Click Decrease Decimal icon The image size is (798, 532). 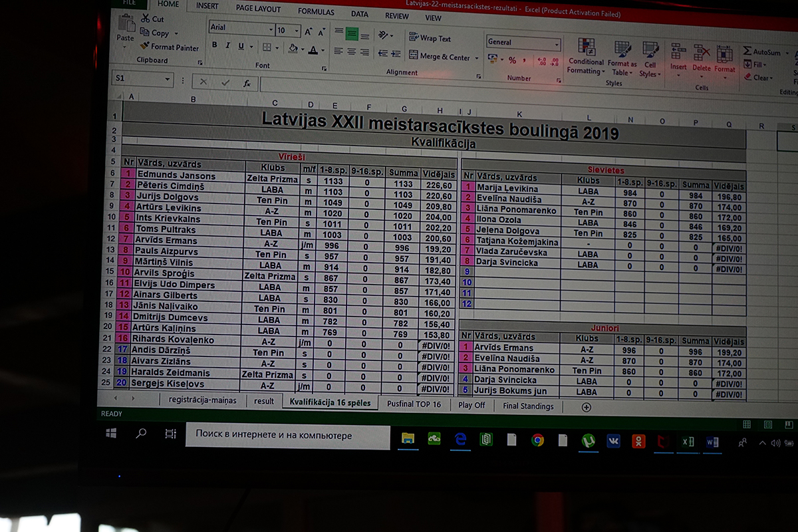(x=555, y=62)
